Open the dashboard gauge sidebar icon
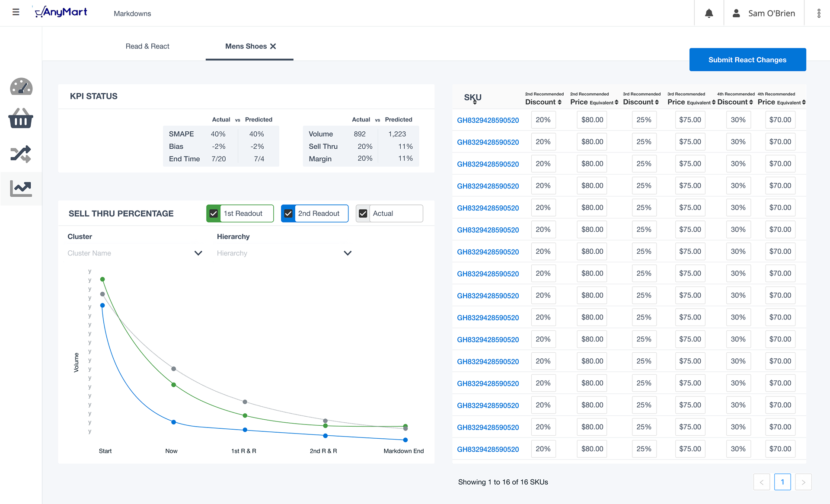 pyautogui.click(x=21, y=87)
